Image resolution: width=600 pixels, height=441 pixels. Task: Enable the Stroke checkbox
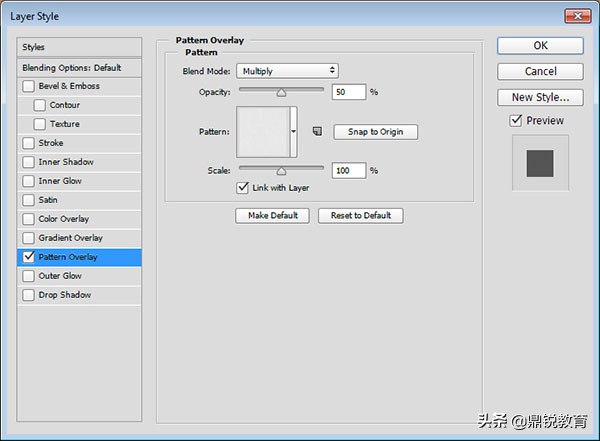click(28, 143)
